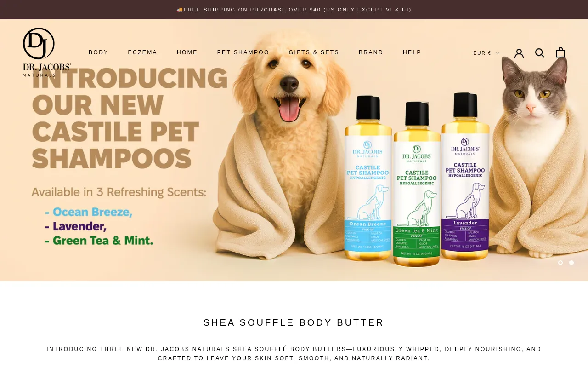Open the shopping bag cart icon
Image resolution: width=588 pixels, height=368 pixels.
click(x=560, y=52)
